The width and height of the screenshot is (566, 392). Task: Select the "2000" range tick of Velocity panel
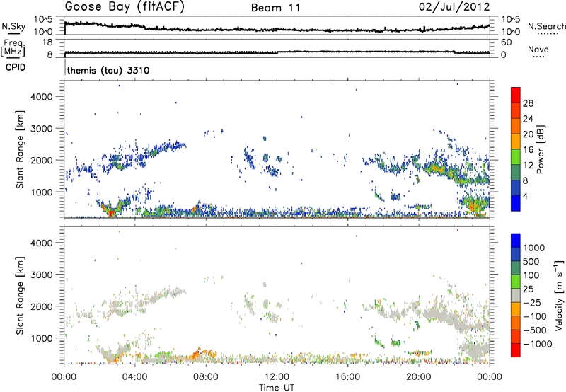coord(41,306)
